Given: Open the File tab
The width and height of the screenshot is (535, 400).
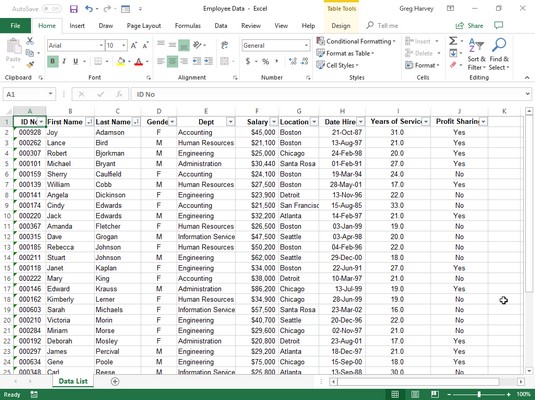Looking at the screenshot, I should (15, 26).
